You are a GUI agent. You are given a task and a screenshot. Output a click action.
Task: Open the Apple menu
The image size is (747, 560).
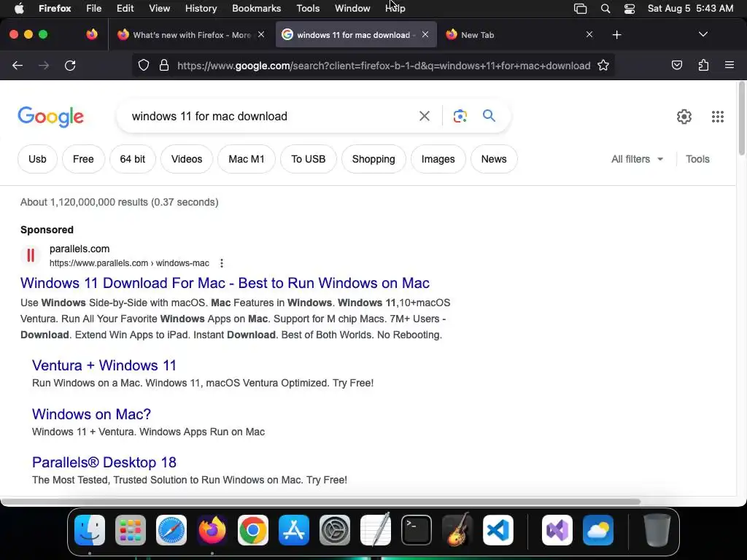(19, 9)
